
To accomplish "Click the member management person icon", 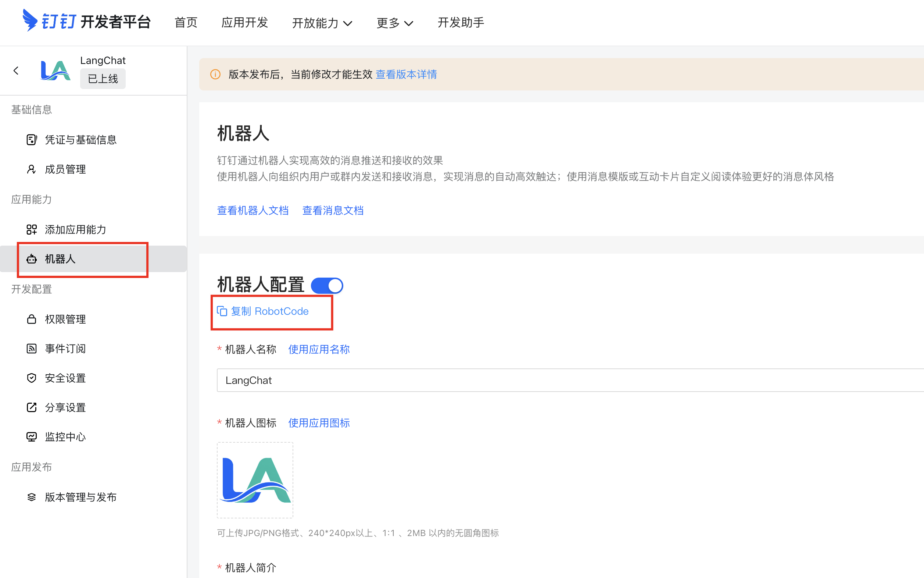I will (31, 170).
